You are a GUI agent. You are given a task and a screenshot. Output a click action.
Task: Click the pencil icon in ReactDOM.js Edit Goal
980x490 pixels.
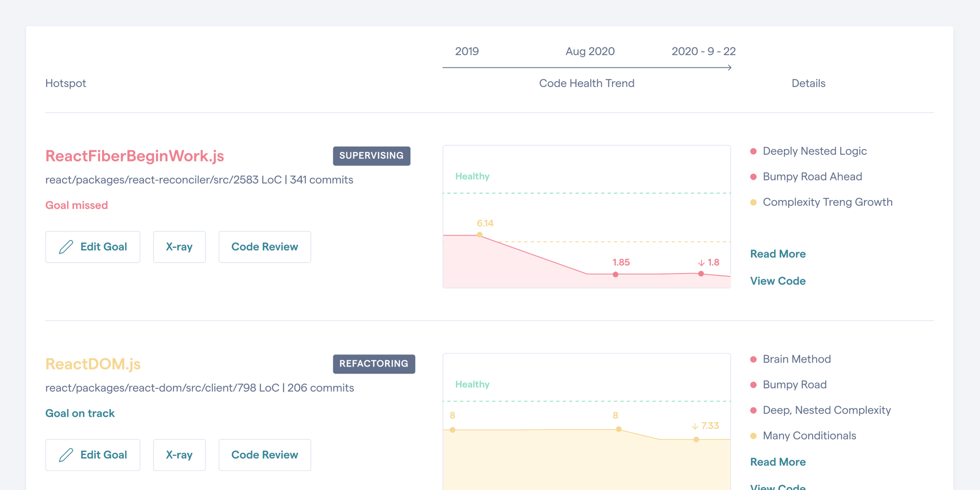point(66,455)
